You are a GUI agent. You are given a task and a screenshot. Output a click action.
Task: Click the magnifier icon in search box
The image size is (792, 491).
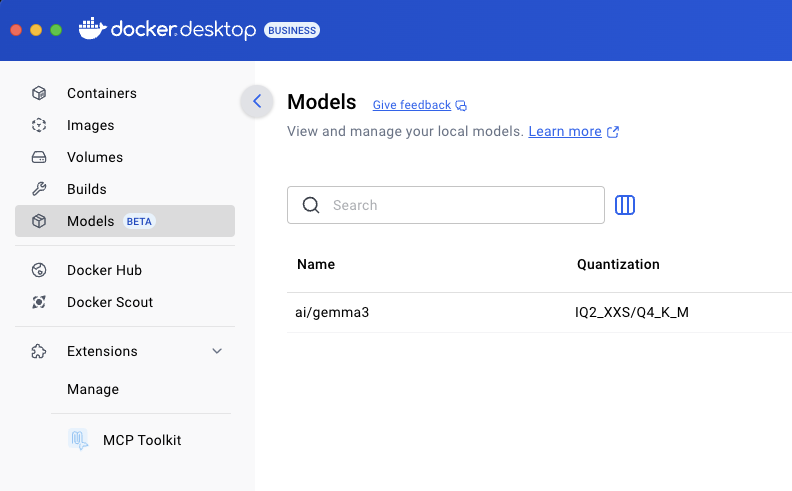coord(311,205)
